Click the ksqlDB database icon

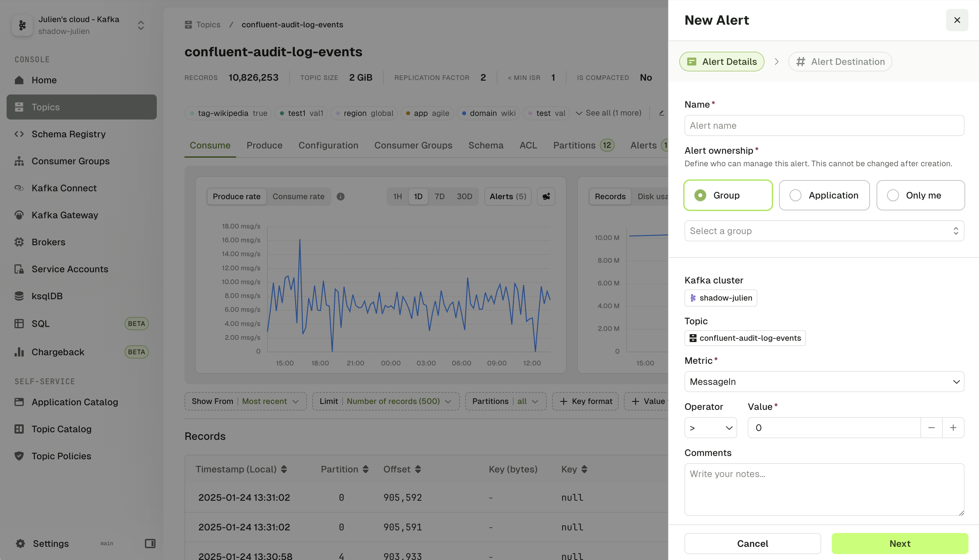[19, 296]
